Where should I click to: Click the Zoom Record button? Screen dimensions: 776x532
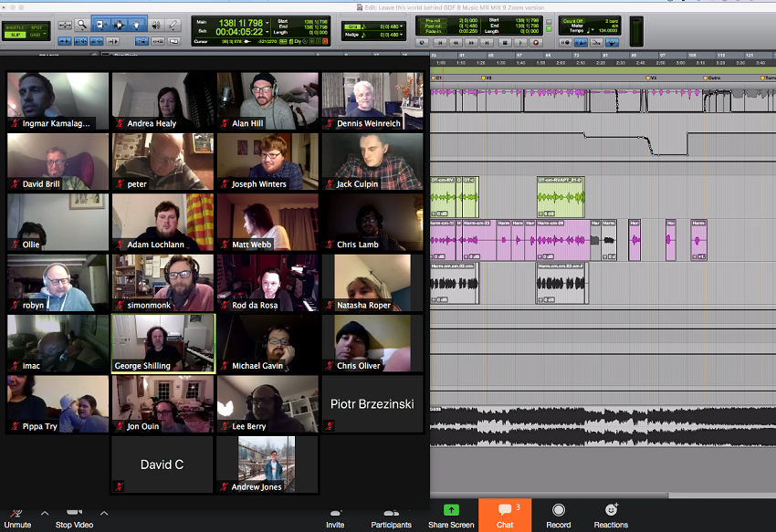[558, 516]
